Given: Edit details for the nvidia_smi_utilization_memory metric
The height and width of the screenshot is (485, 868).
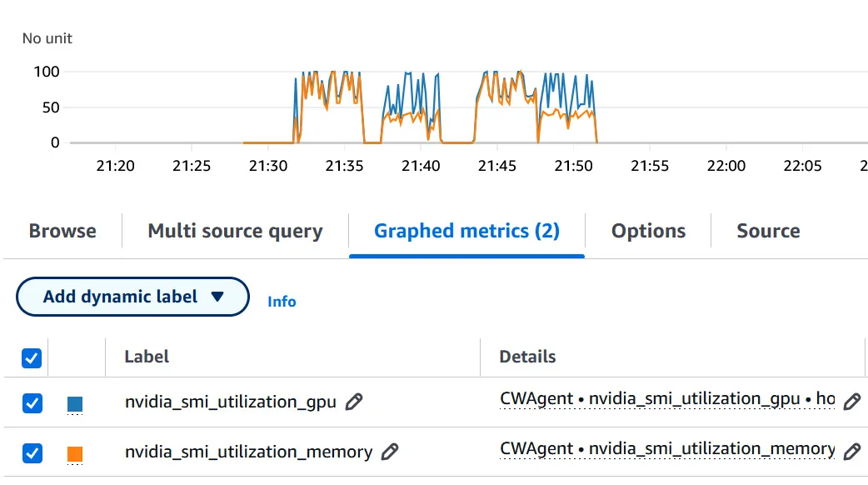Looking at the screenshot, I should 851,450.
